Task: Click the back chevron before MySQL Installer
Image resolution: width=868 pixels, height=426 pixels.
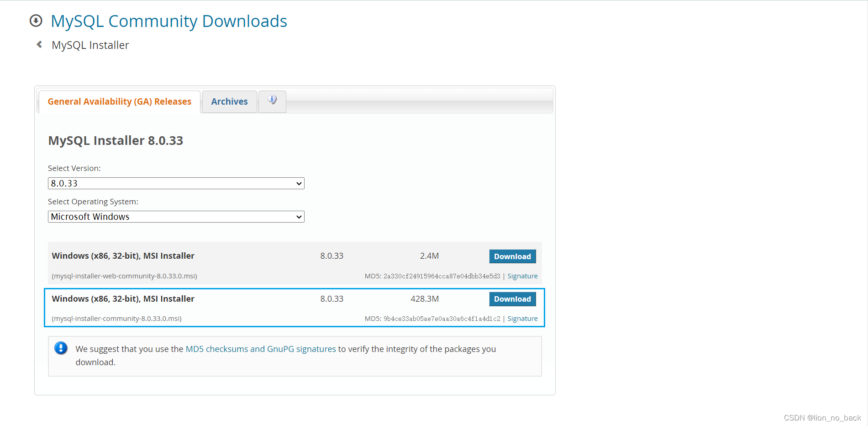Action: tap(39, 44)
